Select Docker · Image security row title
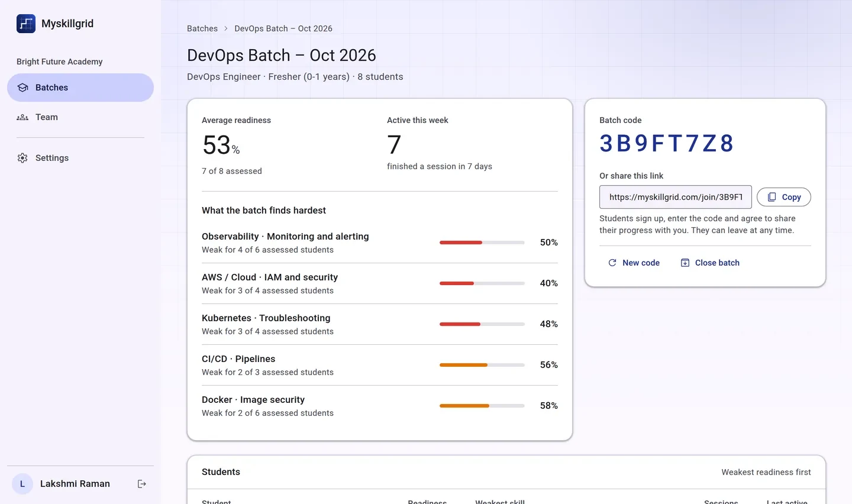The image size is (852, 504). 253,400
